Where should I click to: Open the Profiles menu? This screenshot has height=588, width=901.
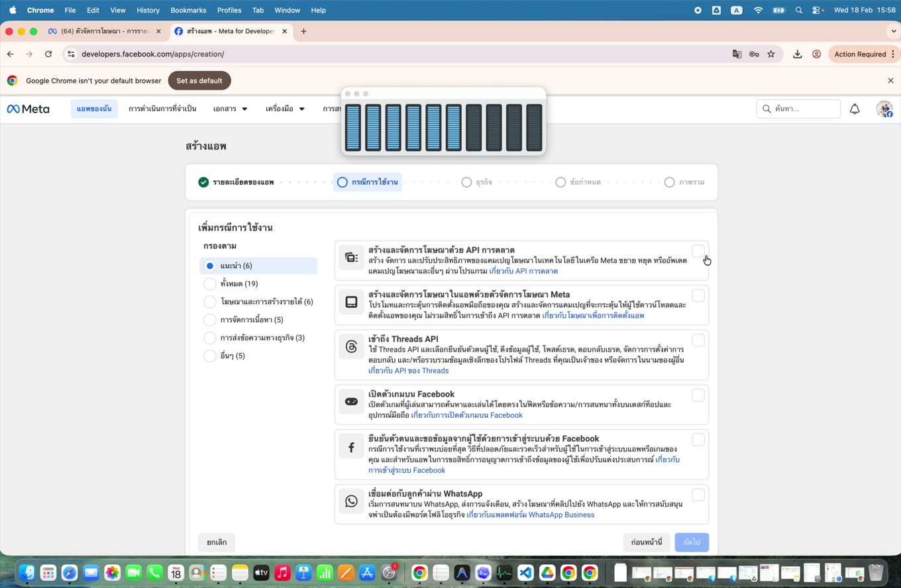(x=229, y=10)
